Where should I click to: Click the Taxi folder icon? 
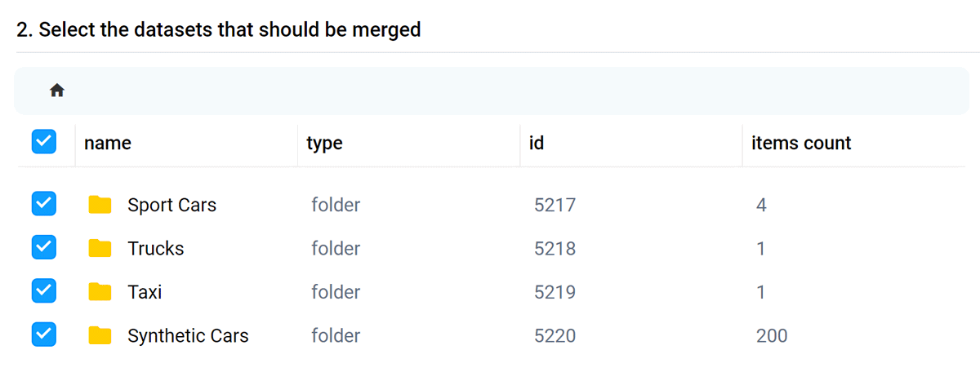[x=100, y=291]
